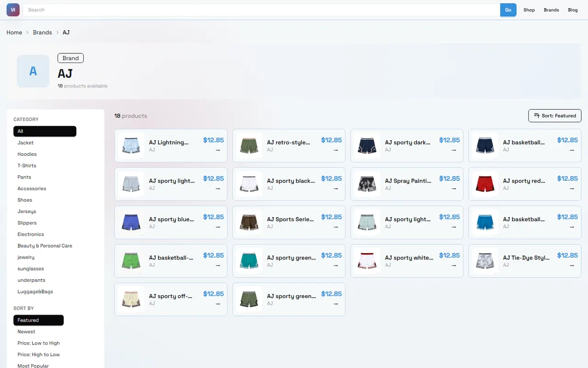This screenshot has width=588, height=368.
Task: Open AJ Tie-Dye Styl shorts thumbnail
Action: tap(485, 261)
